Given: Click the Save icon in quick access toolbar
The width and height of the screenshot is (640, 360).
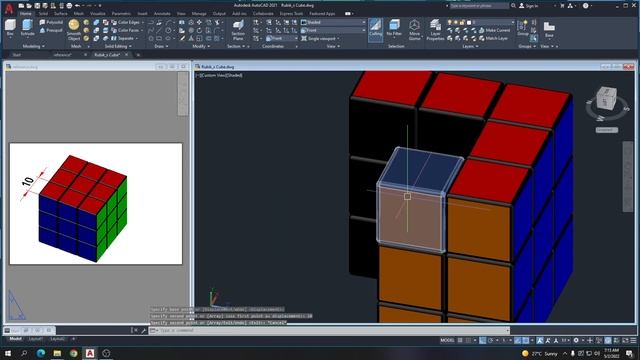Looking at the screenshot, I should 37,6.
